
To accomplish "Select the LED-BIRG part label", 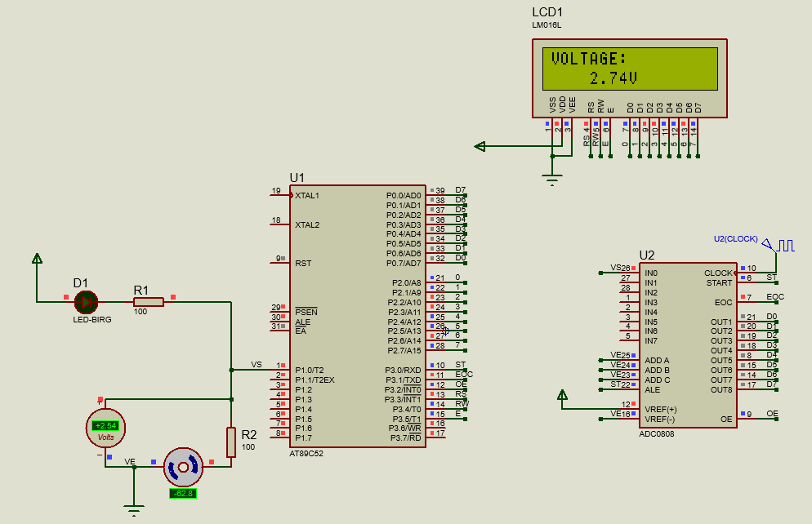I will coord(92,320).
